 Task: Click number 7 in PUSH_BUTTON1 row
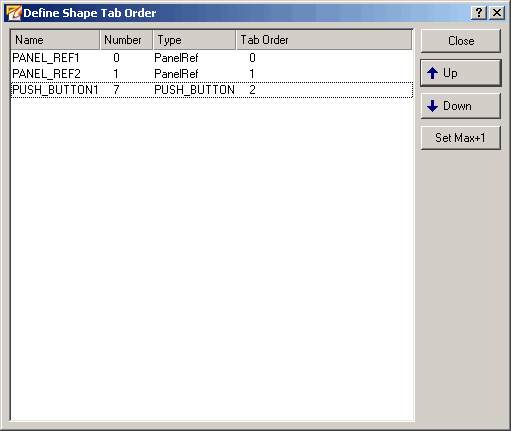[x=116, y=90]
